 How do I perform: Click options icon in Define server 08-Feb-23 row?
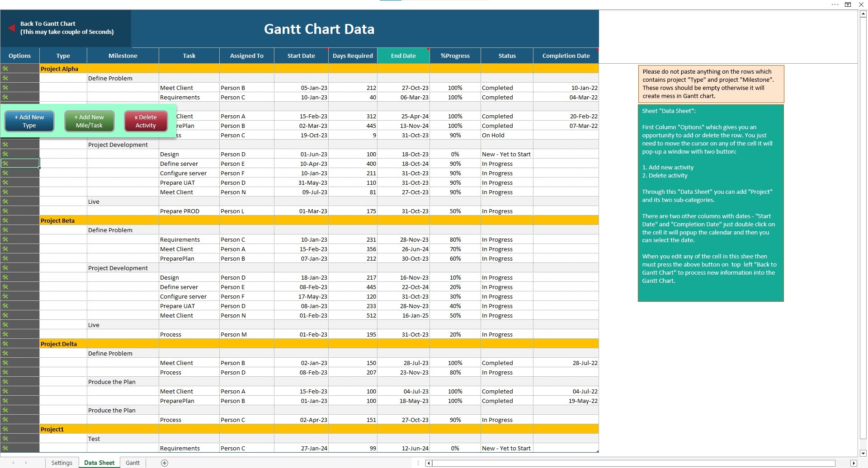(x=5, y=287)
